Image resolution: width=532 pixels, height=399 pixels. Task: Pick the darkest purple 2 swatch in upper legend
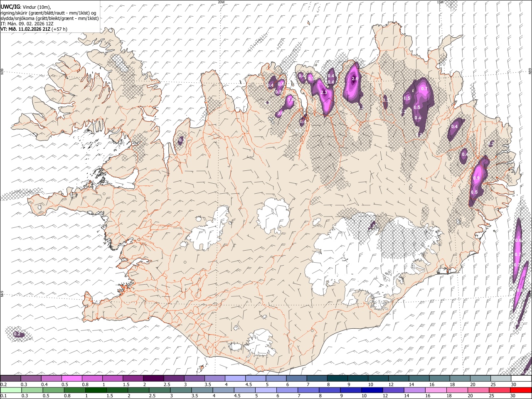pos(153,378)
